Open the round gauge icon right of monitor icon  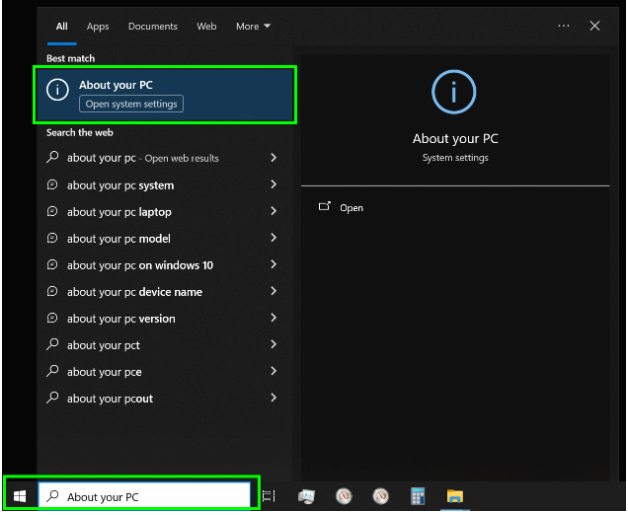click(x=344, y=497)
